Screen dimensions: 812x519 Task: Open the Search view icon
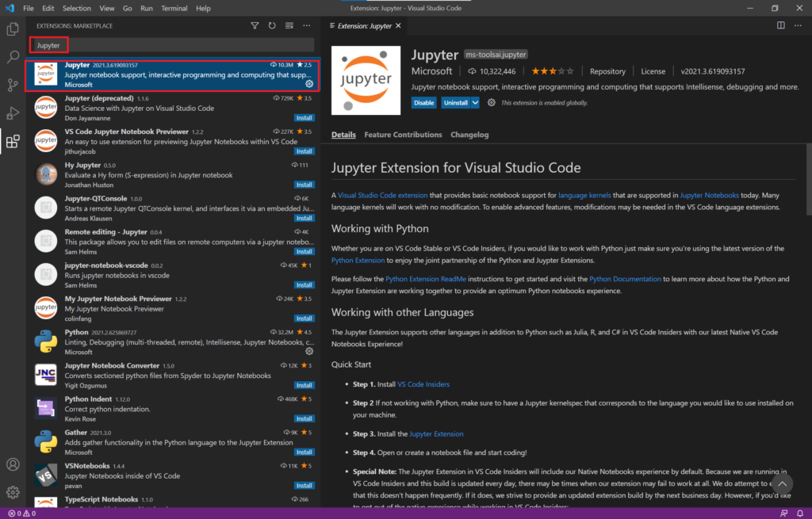[x=13, y=56]
